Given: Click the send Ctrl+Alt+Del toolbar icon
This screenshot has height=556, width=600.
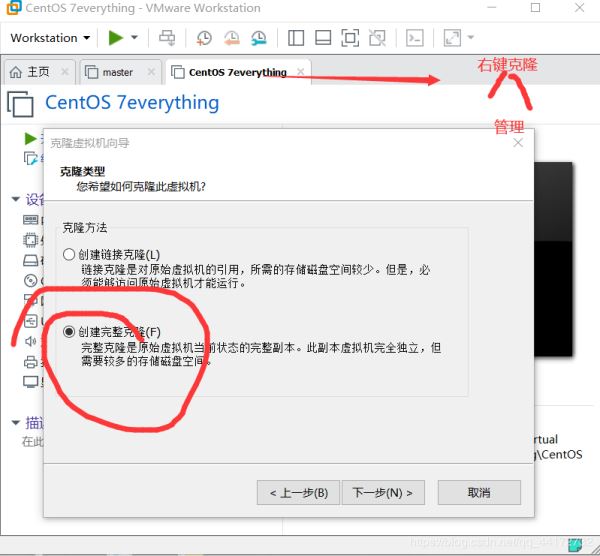Looking at the screenshot, I should 167,38.
